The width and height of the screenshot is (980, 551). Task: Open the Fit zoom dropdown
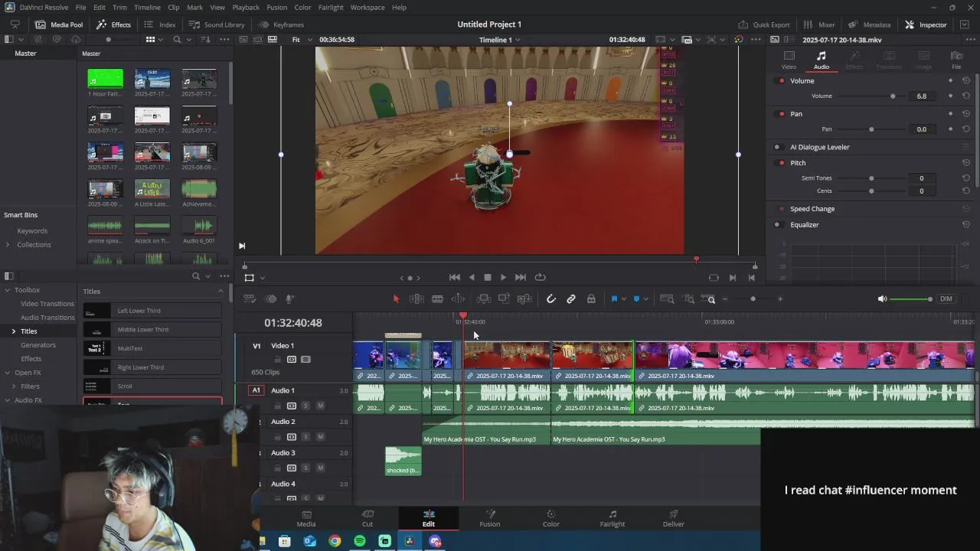click(301, 40)
